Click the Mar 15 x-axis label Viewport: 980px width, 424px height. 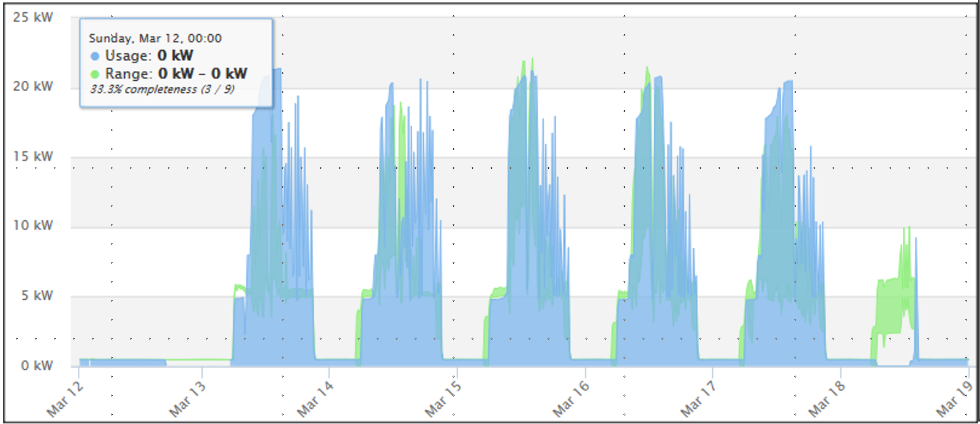click(x=443, y=398)
